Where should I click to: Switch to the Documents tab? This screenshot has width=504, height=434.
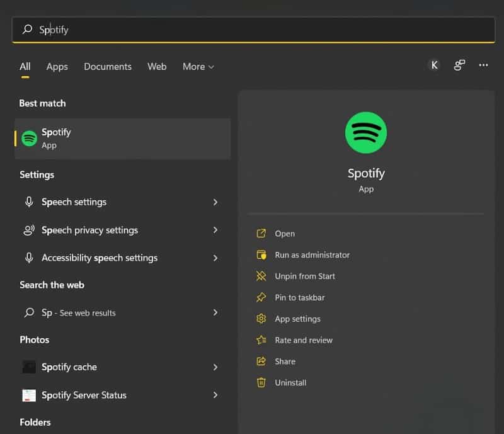(108, 66)
